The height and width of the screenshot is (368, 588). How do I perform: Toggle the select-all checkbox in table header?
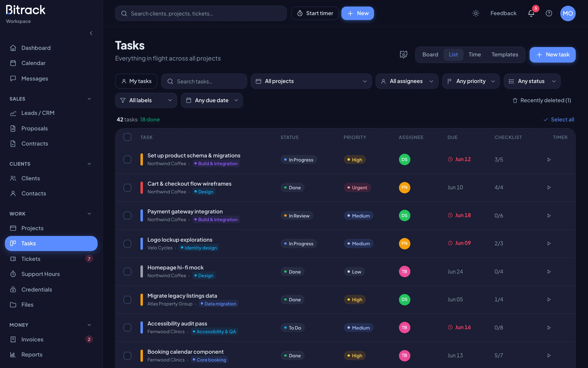127,137
